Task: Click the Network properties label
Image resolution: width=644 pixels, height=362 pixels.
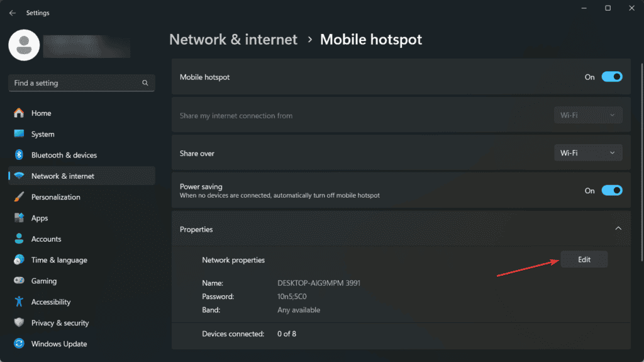Action: 233,260
